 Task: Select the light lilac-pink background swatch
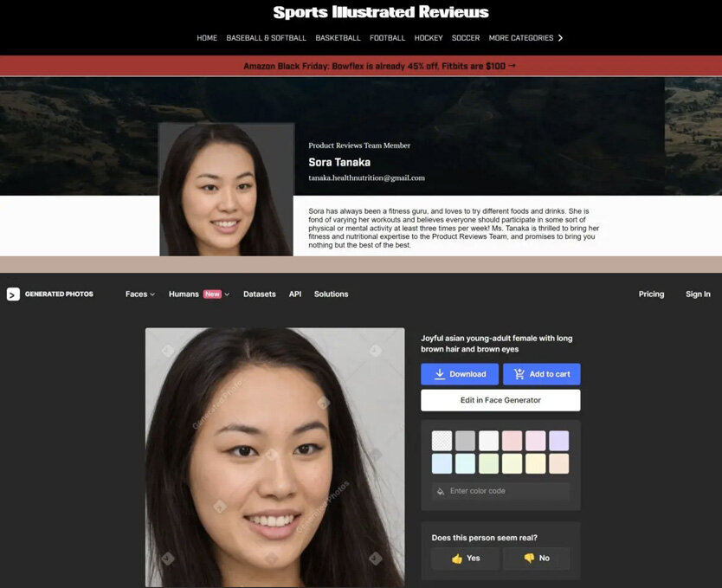[x=536, y=441]
